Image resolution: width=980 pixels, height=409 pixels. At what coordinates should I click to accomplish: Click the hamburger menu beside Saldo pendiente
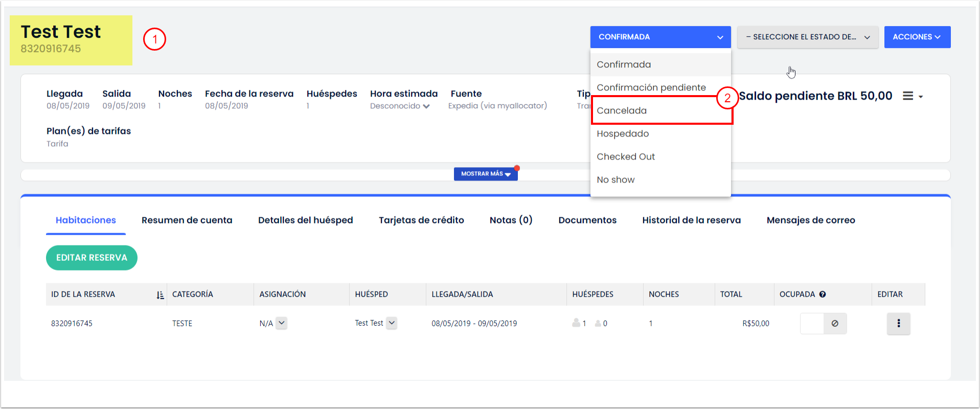(908, 96)
